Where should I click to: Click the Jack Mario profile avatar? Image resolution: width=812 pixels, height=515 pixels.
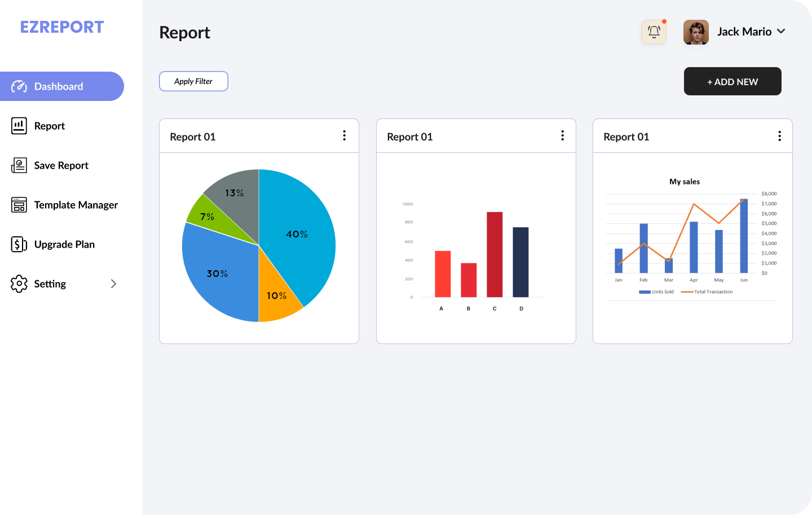click(696, 32)
